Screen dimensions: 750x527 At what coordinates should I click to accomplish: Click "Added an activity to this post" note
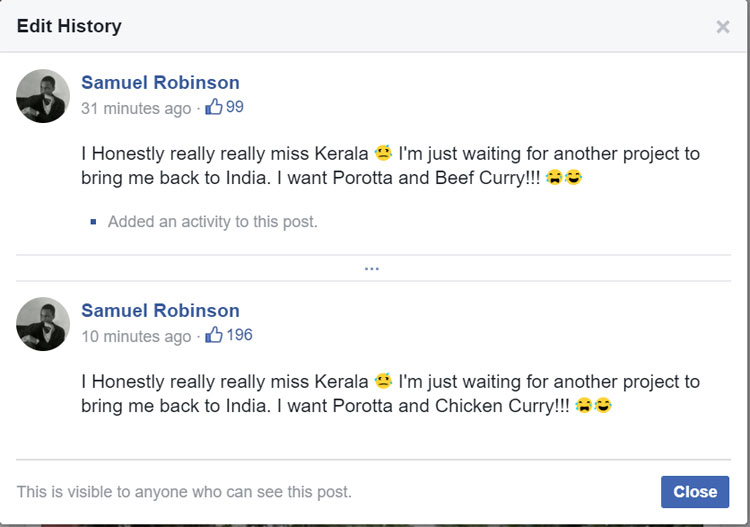tap(212, 222)
